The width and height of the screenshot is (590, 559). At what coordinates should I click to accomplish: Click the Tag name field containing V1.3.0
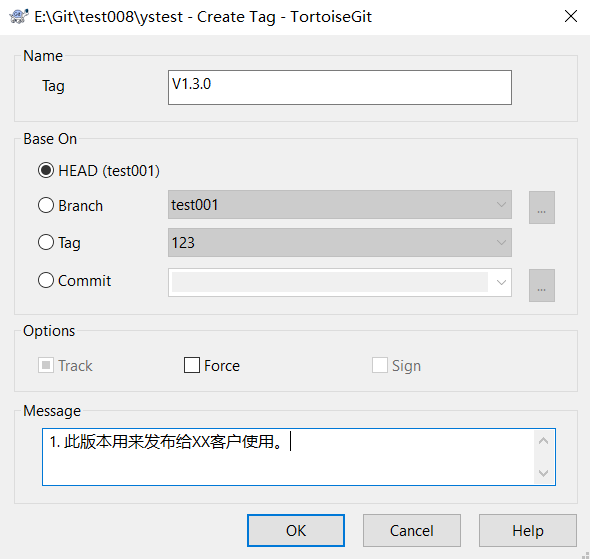340,87
